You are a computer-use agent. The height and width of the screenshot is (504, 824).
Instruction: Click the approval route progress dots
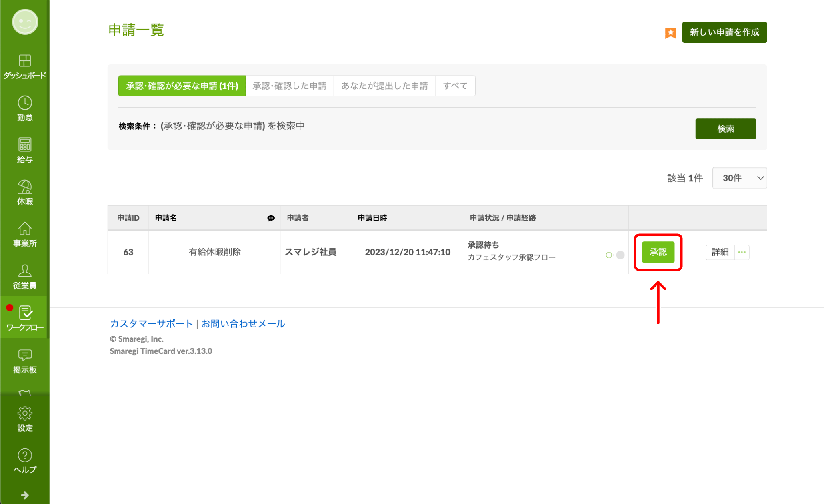(615, 255)
